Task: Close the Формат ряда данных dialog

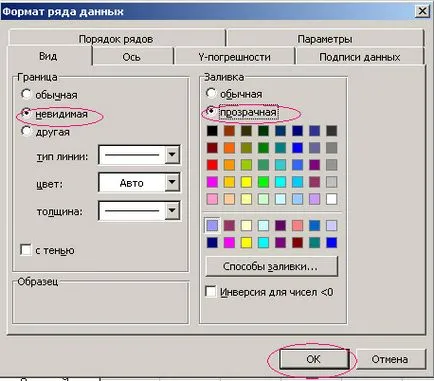Action: pyautogui.click(x=423, y=11)
